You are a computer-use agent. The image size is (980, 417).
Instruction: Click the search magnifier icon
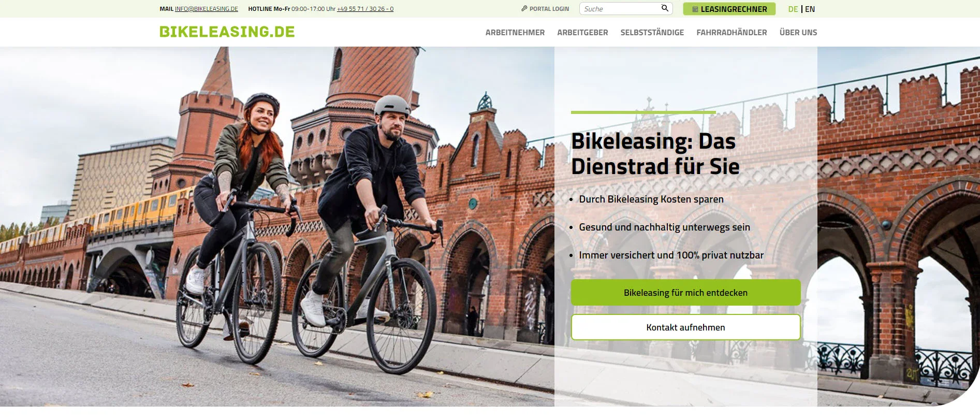click(665, 8)
